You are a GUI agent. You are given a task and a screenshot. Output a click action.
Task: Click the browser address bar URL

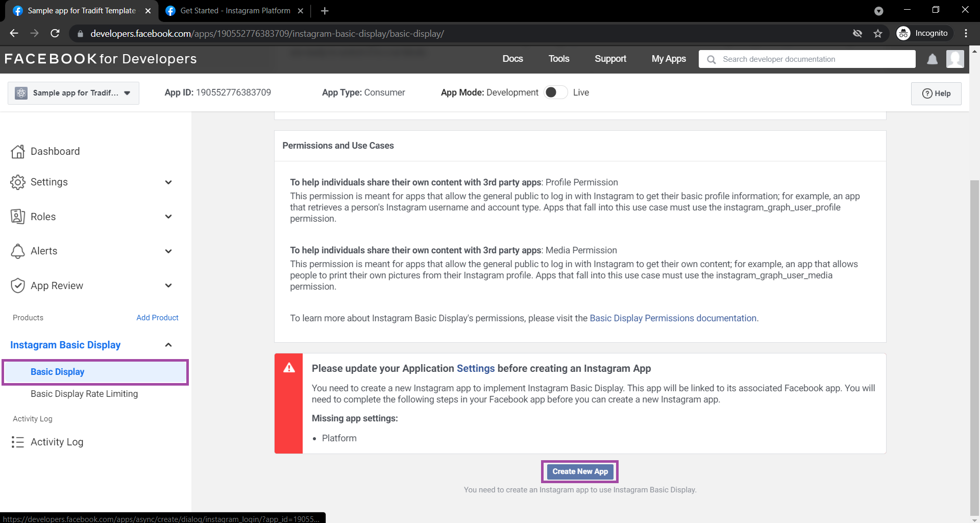[x=267, y=34]
